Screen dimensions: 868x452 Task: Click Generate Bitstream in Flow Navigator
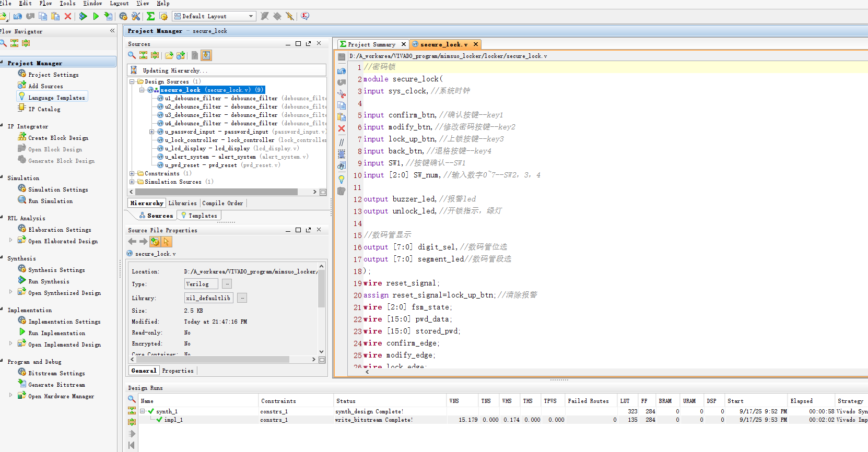coord(56,385)
